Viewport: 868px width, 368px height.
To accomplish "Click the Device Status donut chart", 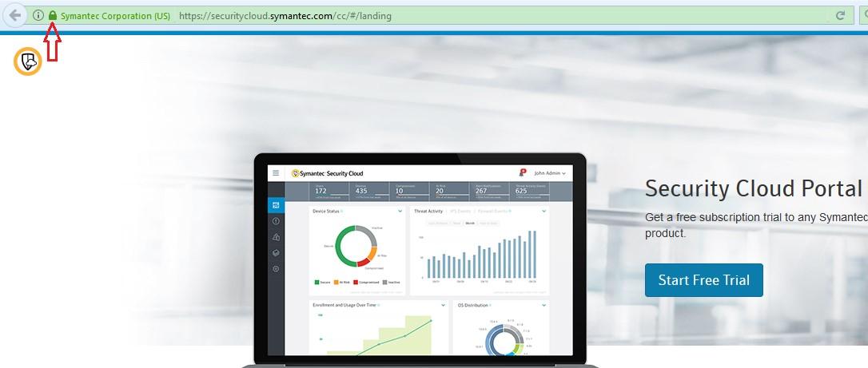I will pyautogui.click(x=356, y=246).
